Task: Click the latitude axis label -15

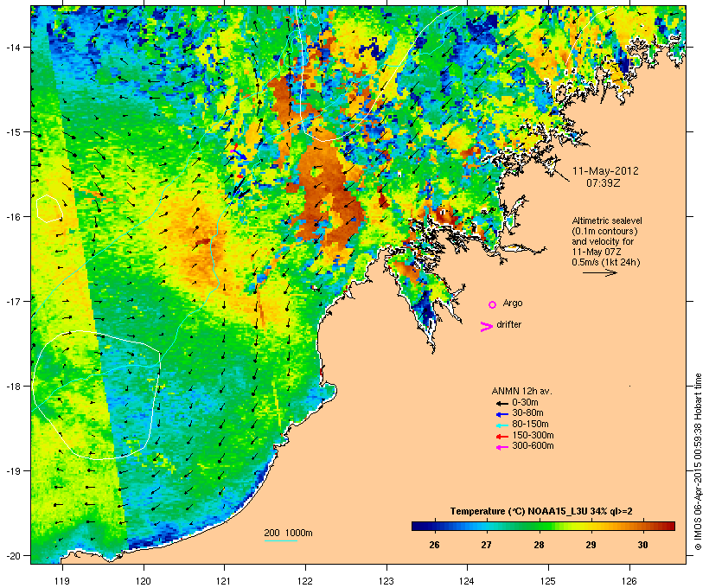Action: pos(12,132)
